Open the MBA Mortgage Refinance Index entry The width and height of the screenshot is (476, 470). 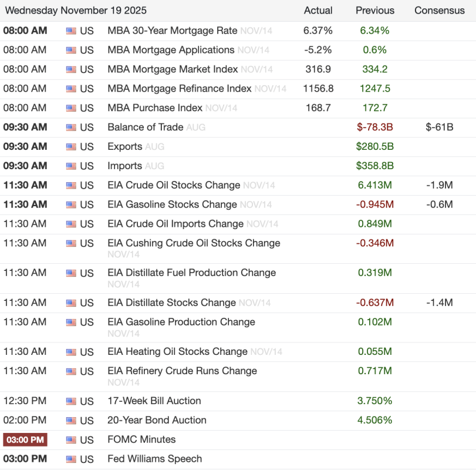[x=179, y=89]
